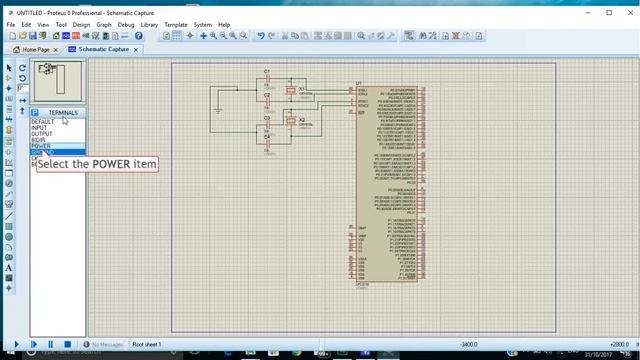Select DEFAULT in the terminals list
This screenshot has width=640, height=360.
click(42, 122)
